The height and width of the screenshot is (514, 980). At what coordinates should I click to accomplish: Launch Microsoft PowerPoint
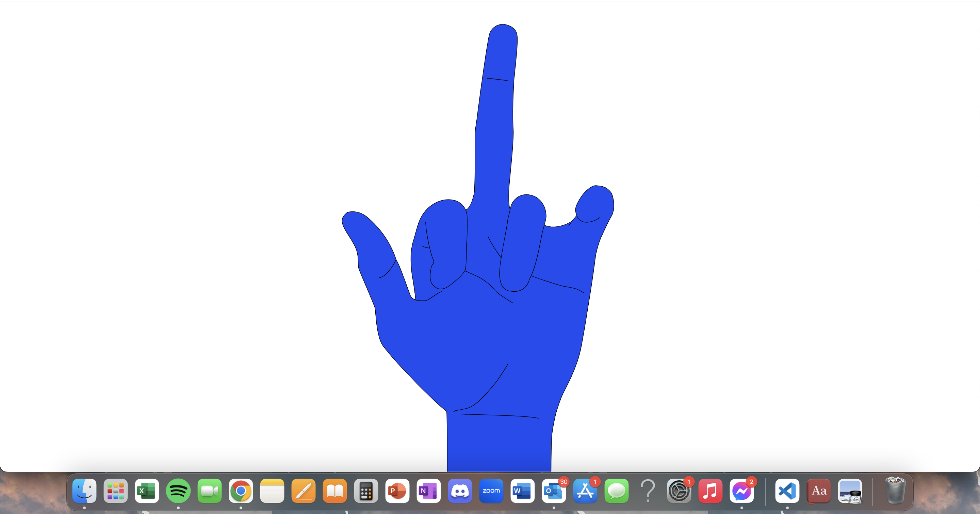point(397,491)
